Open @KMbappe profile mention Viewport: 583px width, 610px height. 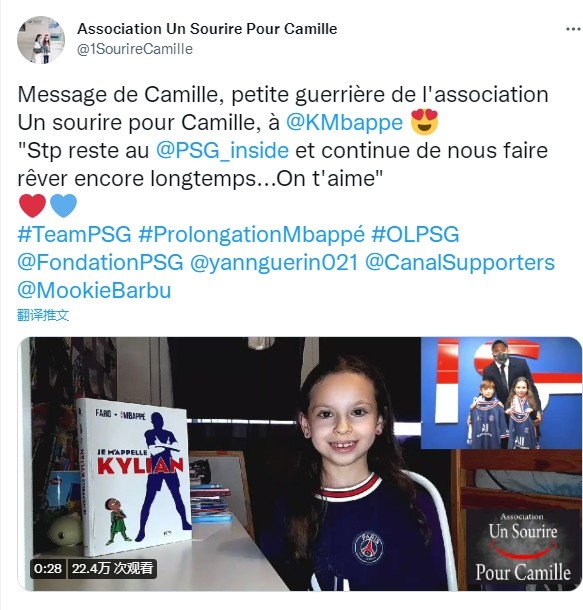point(344,123)
